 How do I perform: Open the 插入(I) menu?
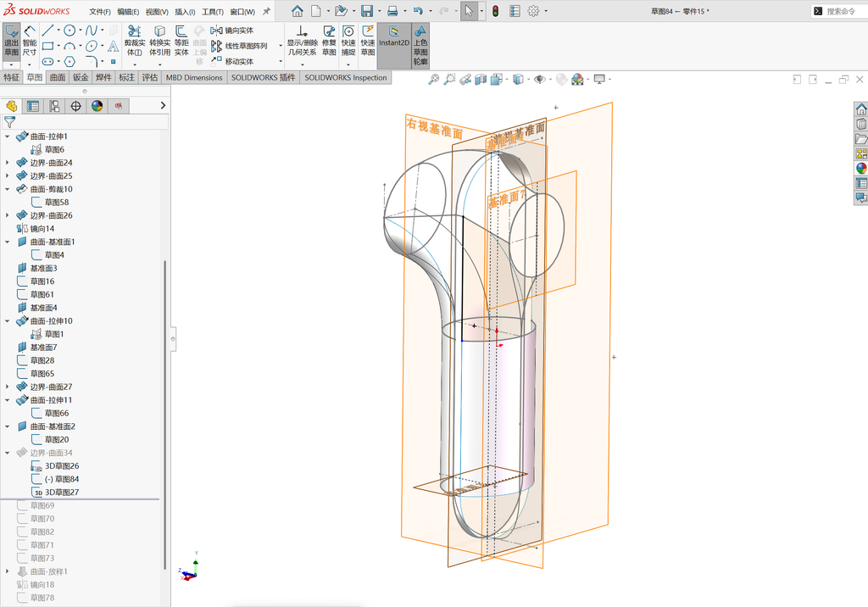coord(185,11)
